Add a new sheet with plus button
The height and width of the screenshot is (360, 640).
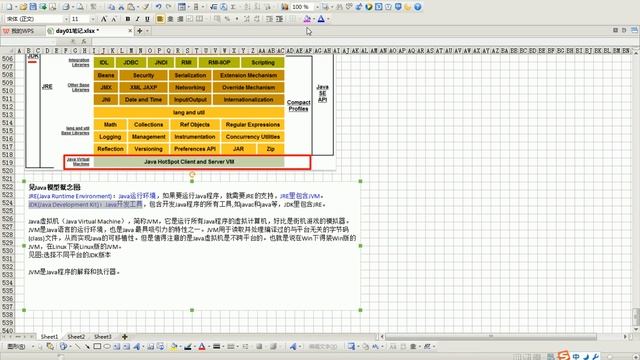tap(124, 337)
